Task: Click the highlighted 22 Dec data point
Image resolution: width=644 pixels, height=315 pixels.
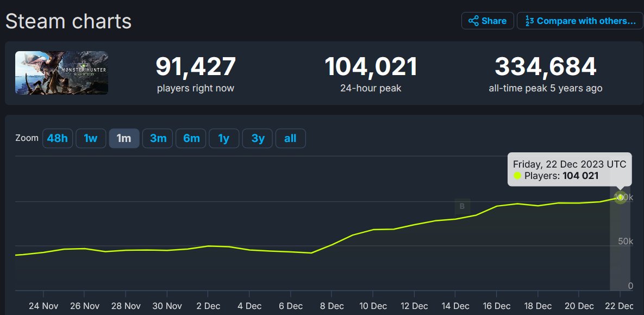Action: point(620,197)
